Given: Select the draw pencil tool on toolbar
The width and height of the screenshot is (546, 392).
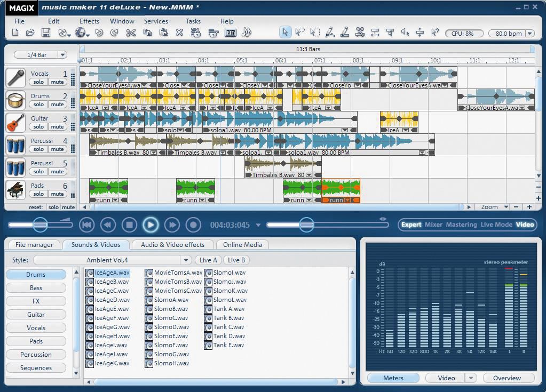Looking at the screenshot, I should tap(330, 33).
